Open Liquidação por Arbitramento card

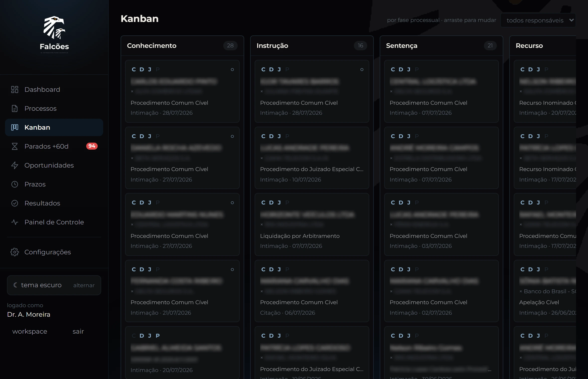(x=312, y=224)
